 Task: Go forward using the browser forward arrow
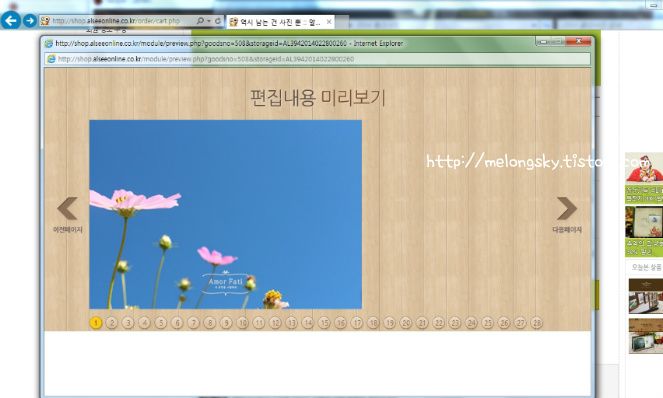30,20
